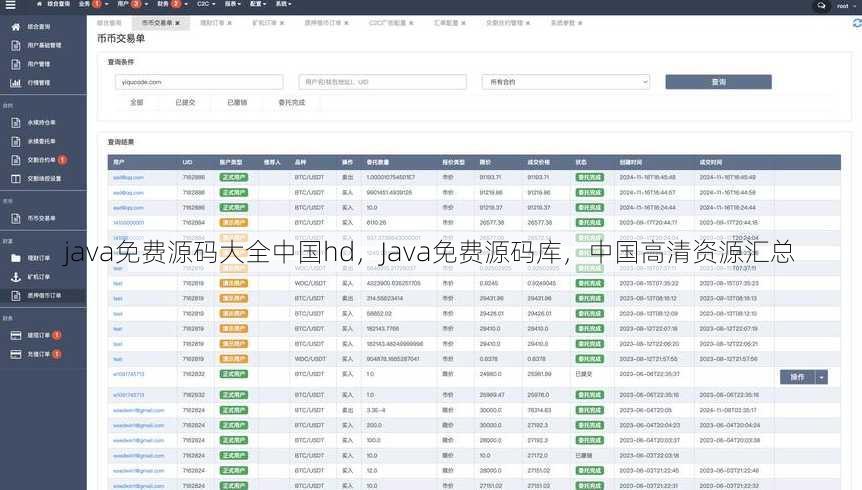Open 提现订单 in the sidebar

point(39,335)
